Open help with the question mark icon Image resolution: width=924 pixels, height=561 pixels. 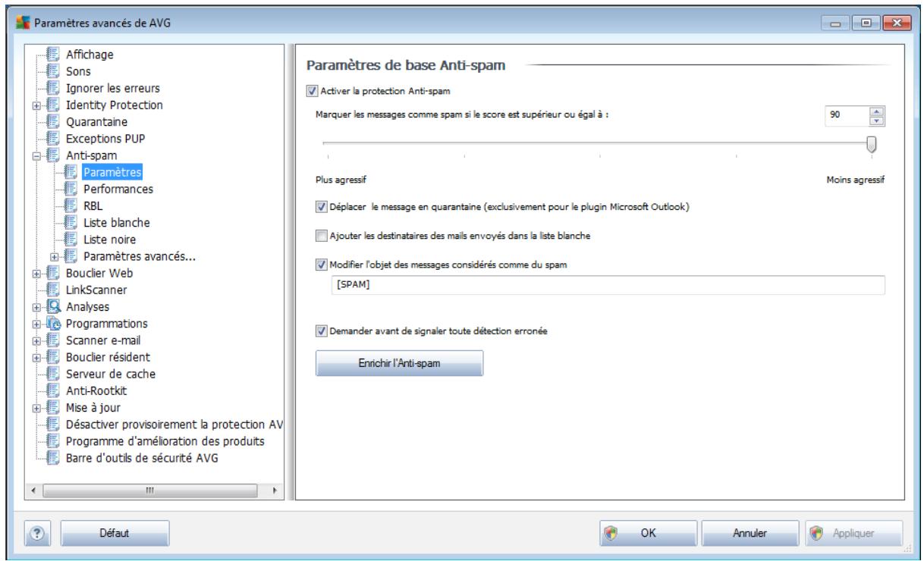click(38, 532)
